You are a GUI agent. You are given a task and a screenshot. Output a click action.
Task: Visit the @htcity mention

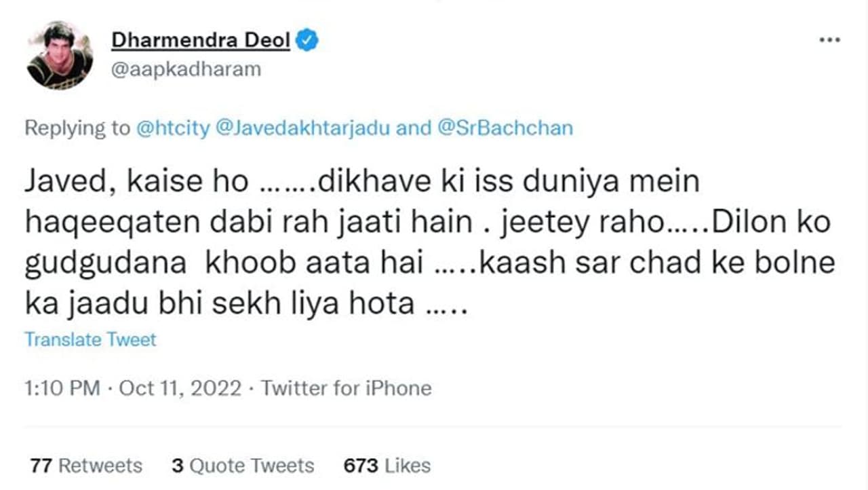tap(173, 128)
